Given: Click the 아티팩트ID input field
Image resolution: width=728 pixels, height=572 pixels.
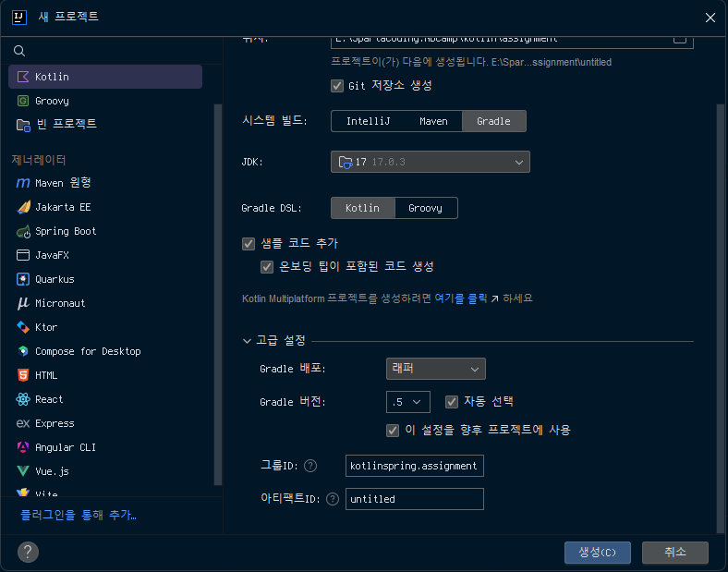Looking at the screenshot, I should [x=413, y=499].
